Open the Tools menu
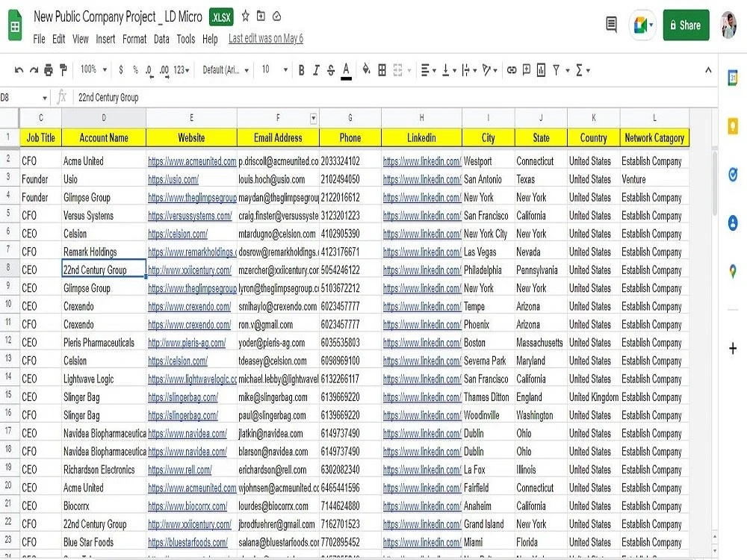This screenshot has width=747, height=560. click(186, 39)
